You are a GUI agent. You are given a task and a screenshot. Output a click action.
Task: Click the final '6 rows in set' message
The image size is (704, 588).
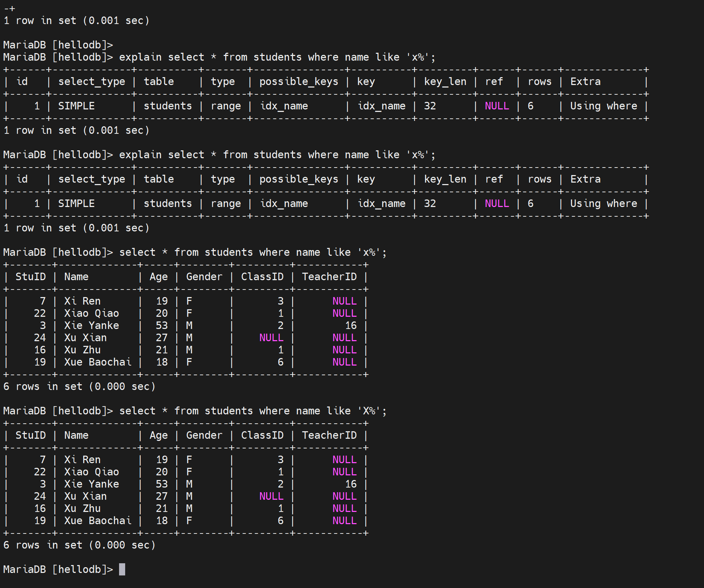click(x=79, y=545)
